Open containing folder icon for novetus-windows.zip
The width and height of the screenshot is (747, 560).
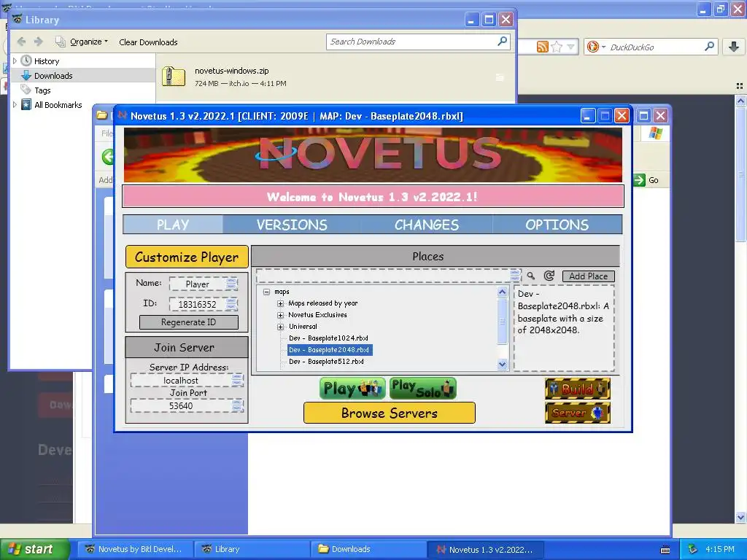[500, 77]
